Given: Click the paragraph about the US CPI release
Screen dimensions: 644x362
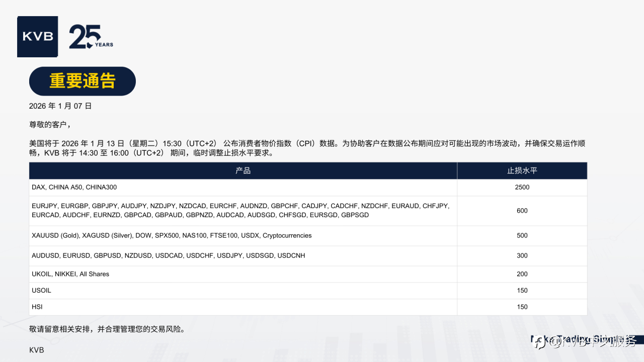Looking at the screenshot, I should [x=307, y=148].
